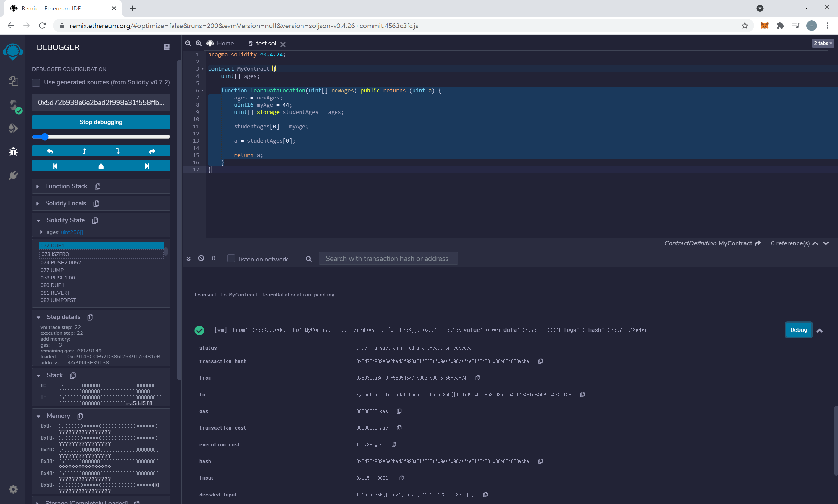
Task: Expand the Function Stack panel
Action: click(37, 187)
